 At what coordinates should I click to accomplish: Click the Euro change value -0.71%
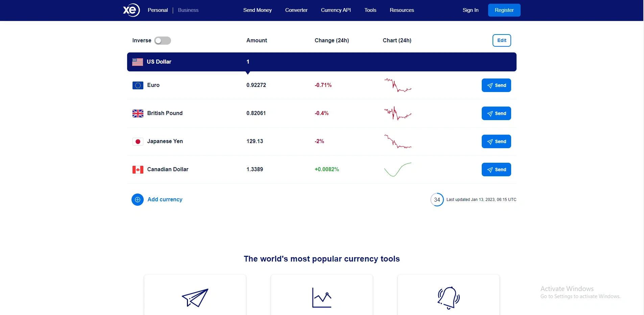[323, 85]
